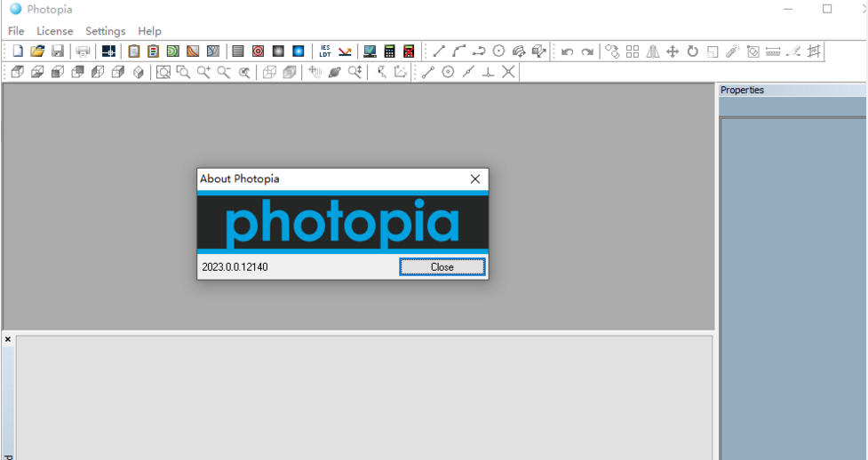
Task: Click the version text 2023.0.0.12140
Action: tap(235, 266)
